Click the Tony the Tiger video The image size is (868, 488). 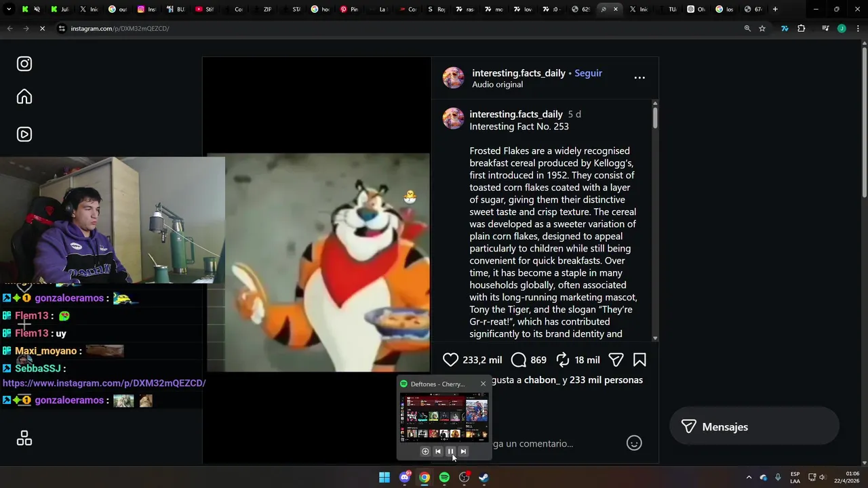point(319,262)
